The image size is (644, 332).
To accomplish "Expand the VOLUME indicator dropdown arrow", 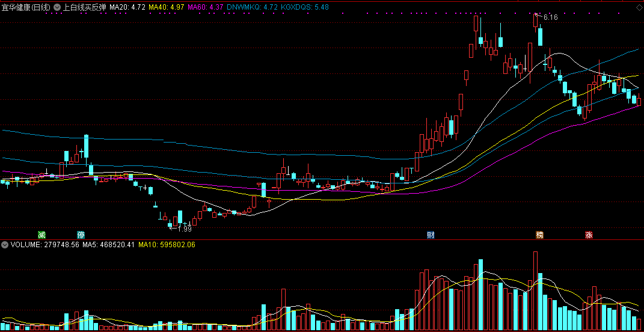I will point(5,245).
